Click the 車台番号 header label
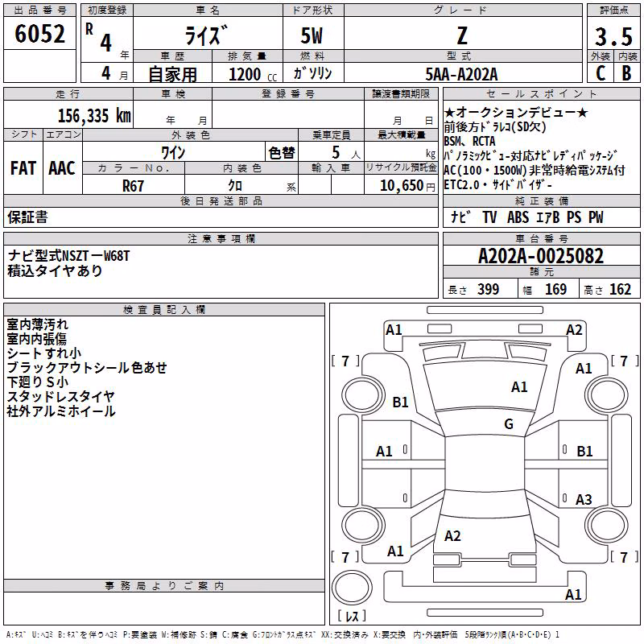Viewport: 644px width, 644px height. click(x=542, y=238)
